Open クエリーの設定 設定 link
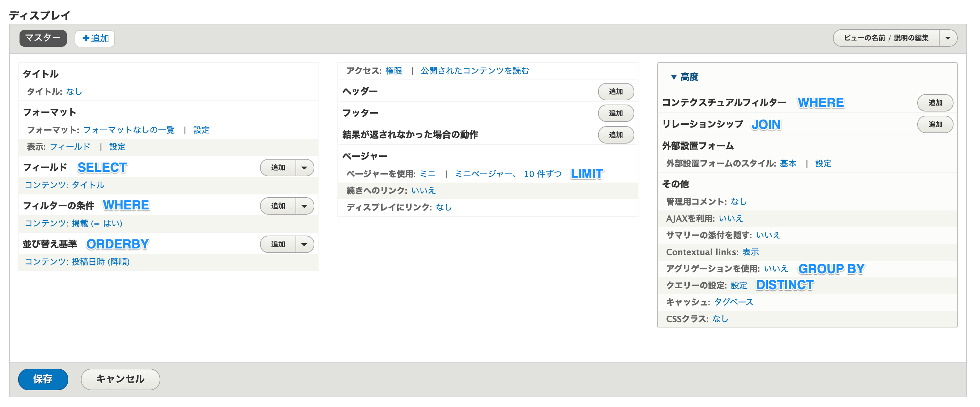The height and width of the screenshot is (407, 980). (x=739, y=286)
